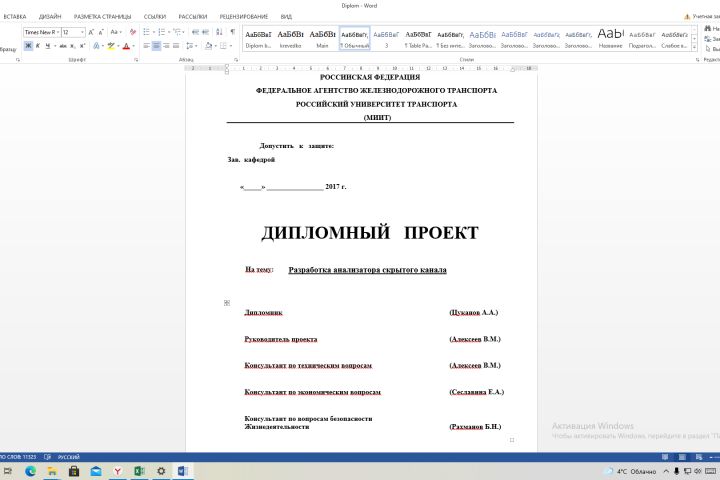Apply the Diplom style
The height and width of the screenshot is (480, 720).
point(258,39)
